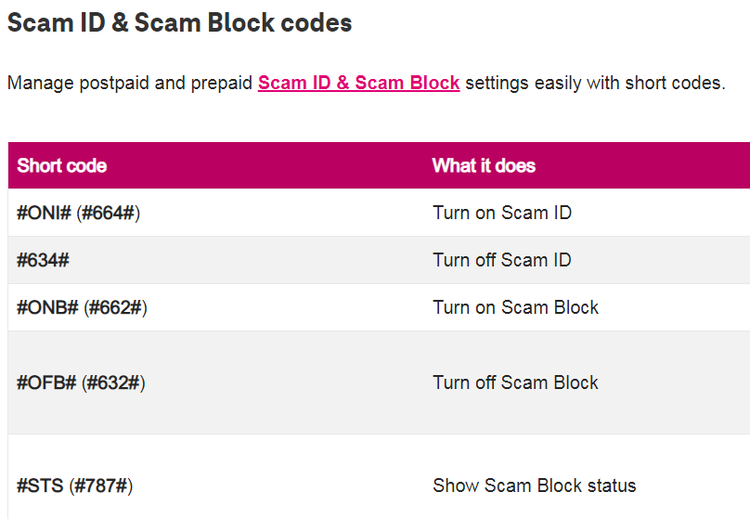This screenshot has width=750, height=519.
Task: Click the Turn on Scam ID description
Action: click(502, 212)
